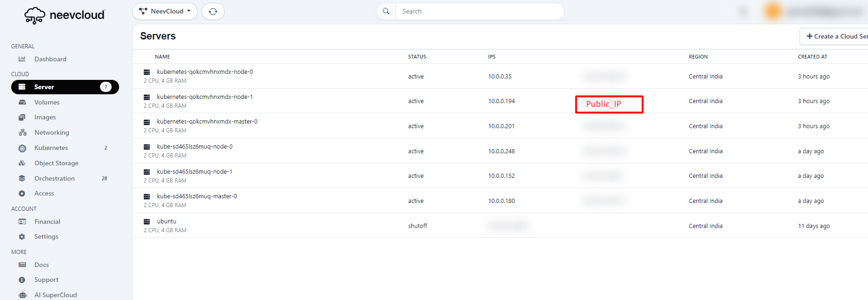Open Dashboard from the chart icon
This screenshot has width=868, height=300.
(22, 59)
